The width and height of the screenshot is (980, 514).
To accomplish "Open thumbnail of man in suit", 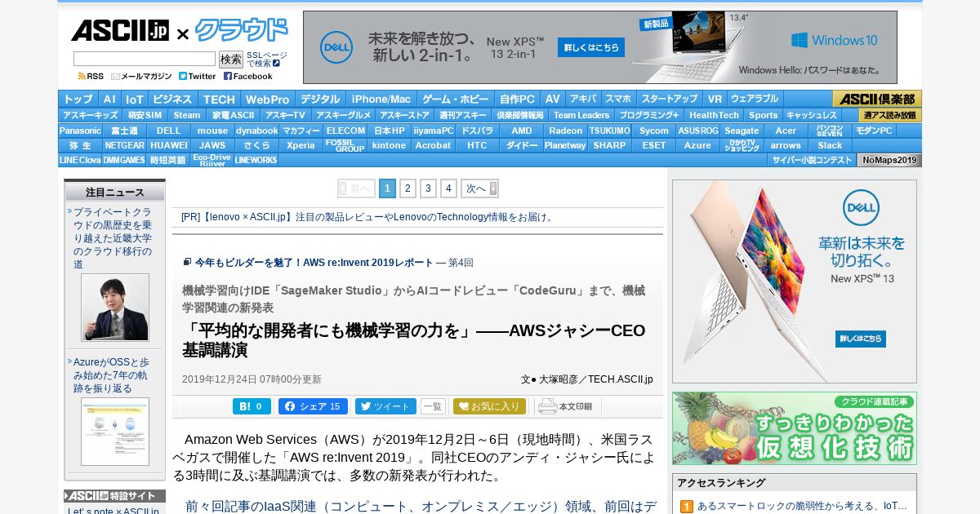I will pos(115,308).
